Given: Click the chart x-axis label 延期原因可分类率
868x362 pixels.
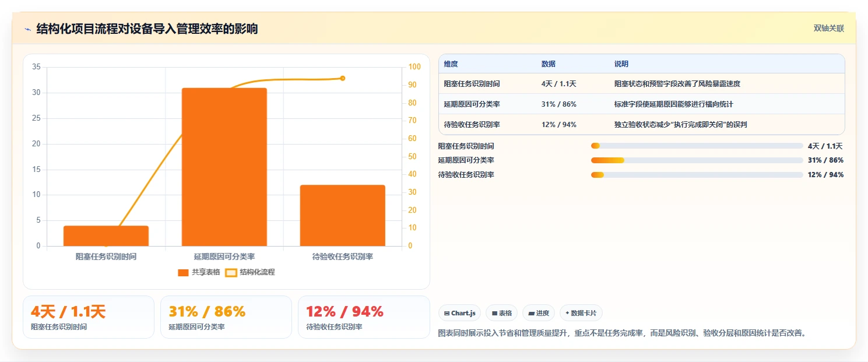Looking at the screenshot, I should [x=224, y=256].
